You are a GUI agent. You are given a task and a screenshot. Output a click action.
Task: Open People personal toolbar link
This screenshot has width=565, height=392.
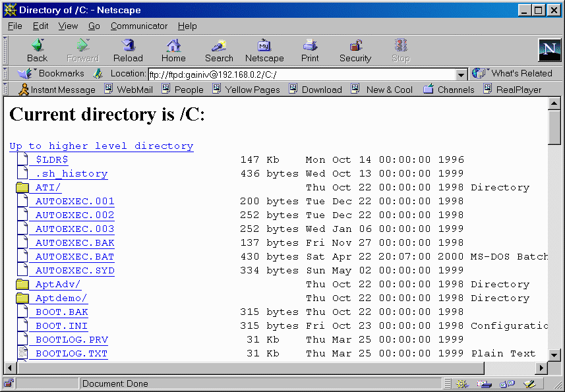[183, 90]
